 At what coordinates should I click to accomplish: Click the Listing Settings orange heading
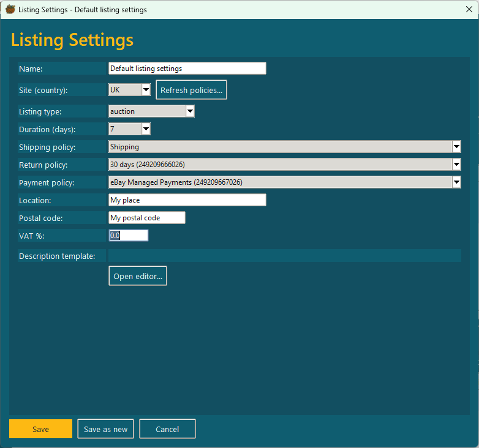pyautogui.click(x=72, y=40)
